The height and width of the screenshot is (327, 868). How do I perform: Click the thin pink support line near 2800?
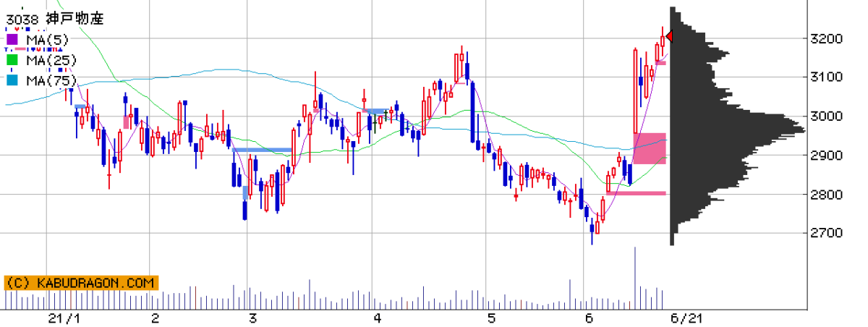tap(636, 192)
